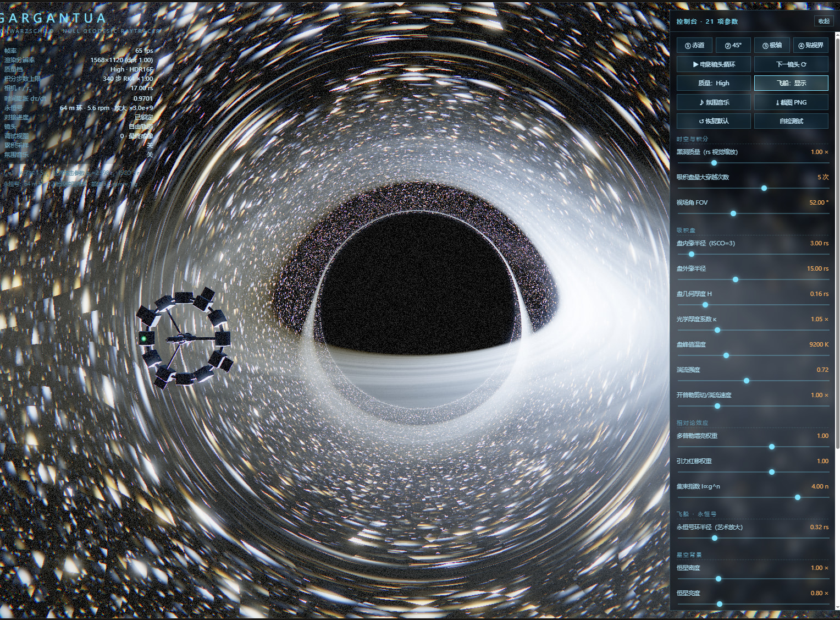This screenshot has height=620, width=840.
Task: Adjust the 多普勒增亮权重 slider
Action: point(753,447)
